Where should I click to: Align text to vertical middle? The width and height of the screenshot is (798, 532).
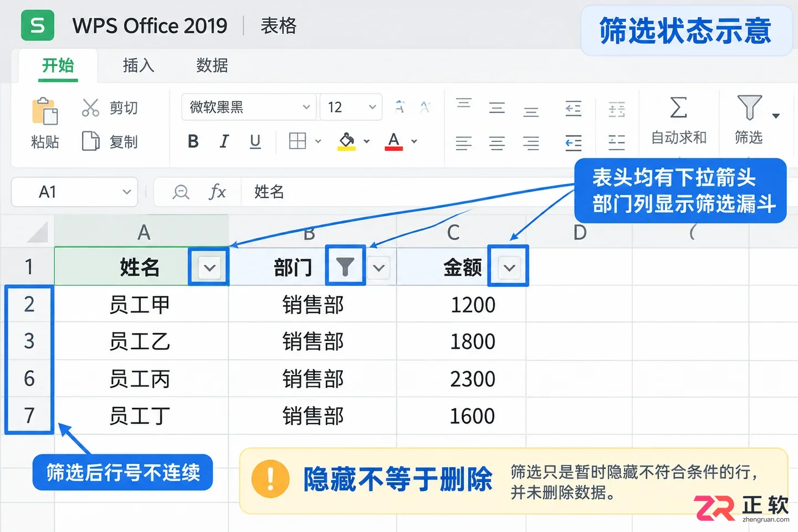point(497,108)
